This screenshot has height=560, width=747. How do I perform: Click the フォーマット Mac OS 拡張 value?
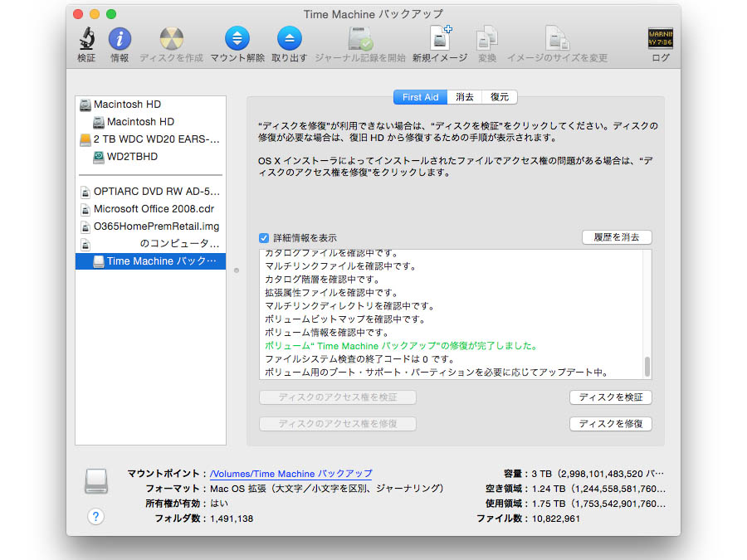(x=327, y=489)
